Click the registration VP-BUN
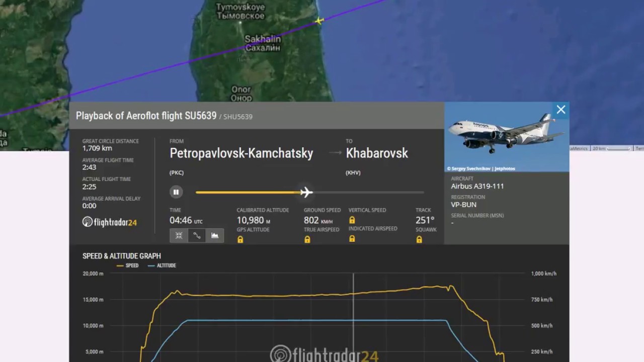Image resolution: width=644 pixels, height=362 pixels. (464, 205)
